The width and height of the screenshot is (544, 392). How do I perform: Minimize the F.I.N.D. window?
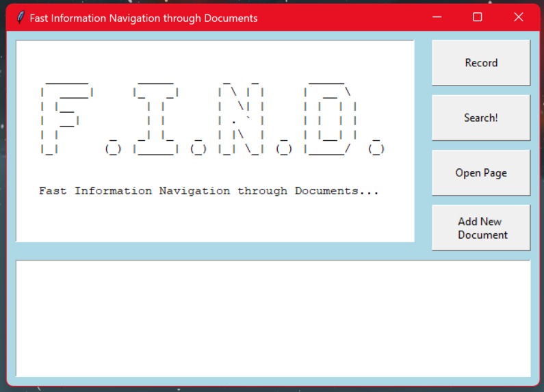coord(437,17)
